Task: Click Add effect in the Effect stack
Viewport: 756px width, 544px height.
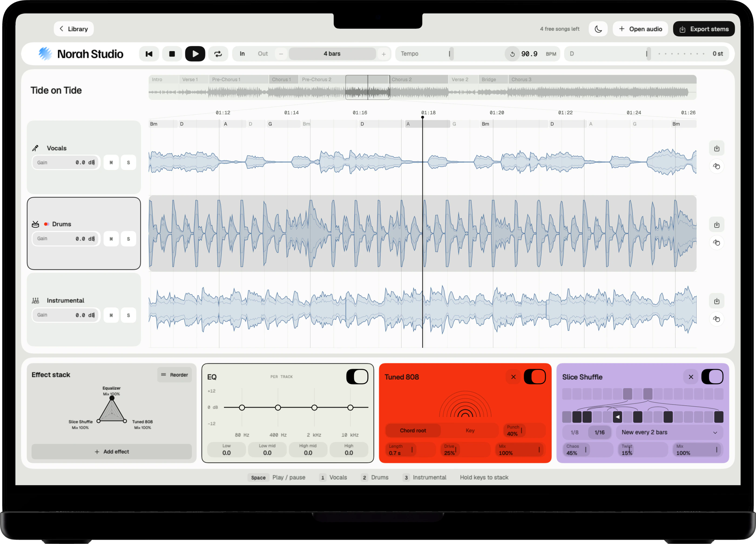Action: click(x=112, y=452)
